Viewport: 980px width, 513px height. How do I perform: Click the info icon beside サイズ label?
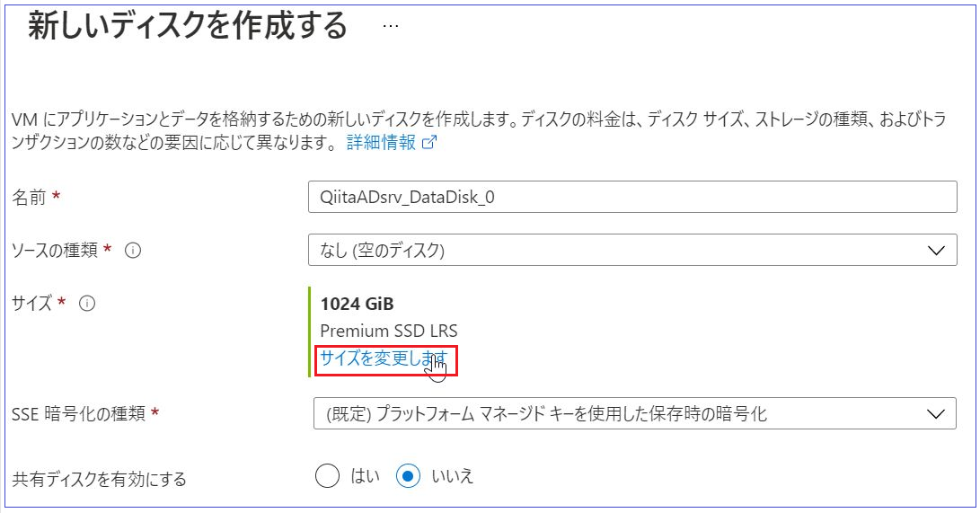pos(87,304)
